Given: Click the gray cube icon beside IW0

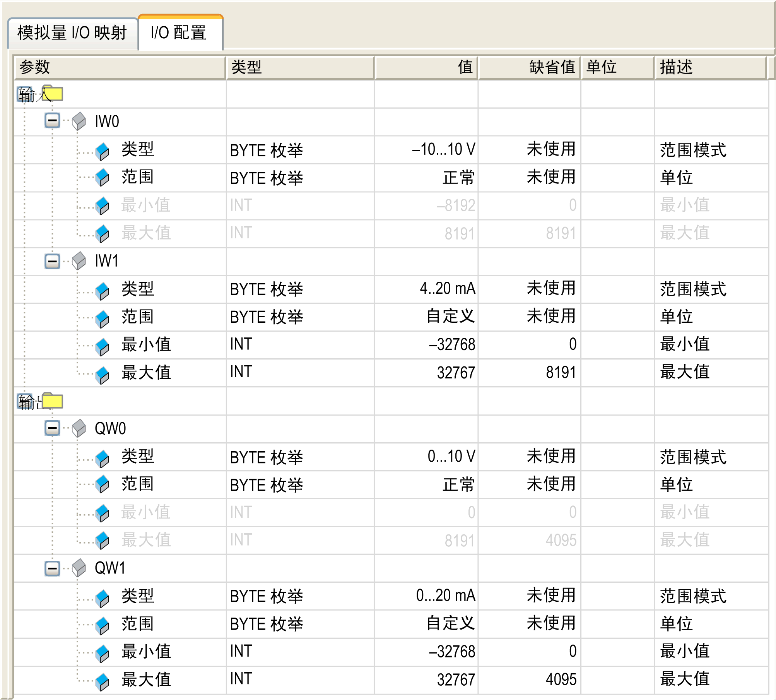Looking at the screenshot, I should 79,121.
